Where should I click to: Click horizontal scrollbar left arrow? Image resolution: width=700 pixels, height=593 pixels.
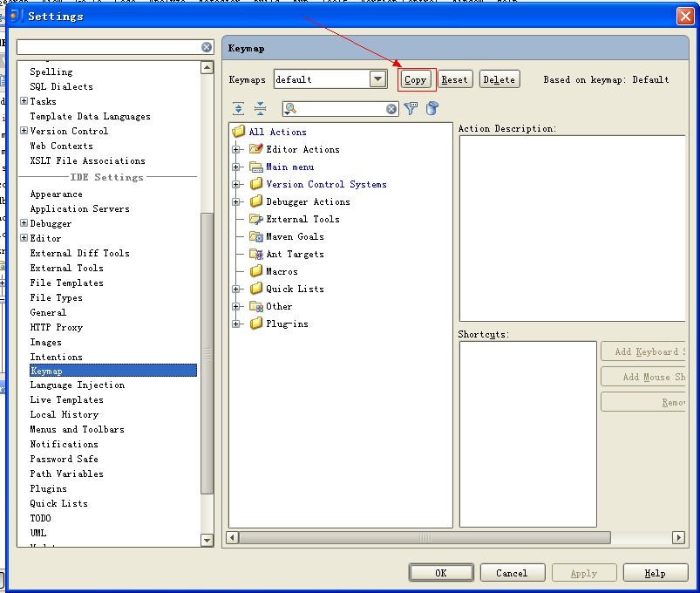pyautogui.click(x=232, y=537)
